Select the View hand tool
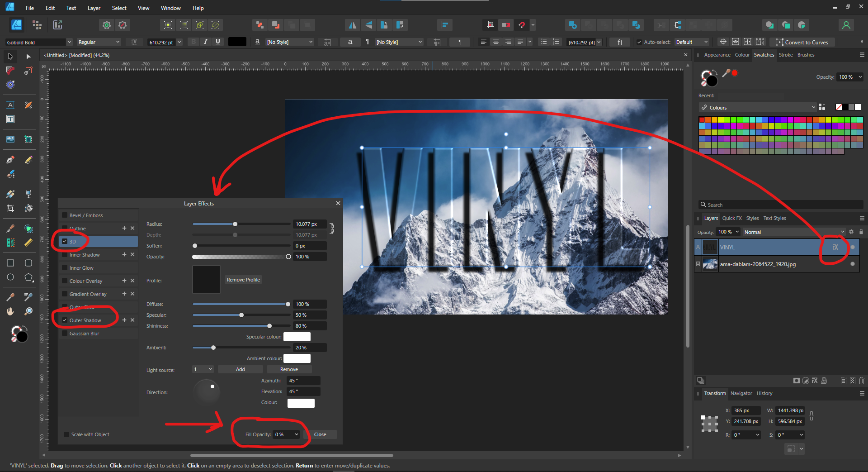 10,311
